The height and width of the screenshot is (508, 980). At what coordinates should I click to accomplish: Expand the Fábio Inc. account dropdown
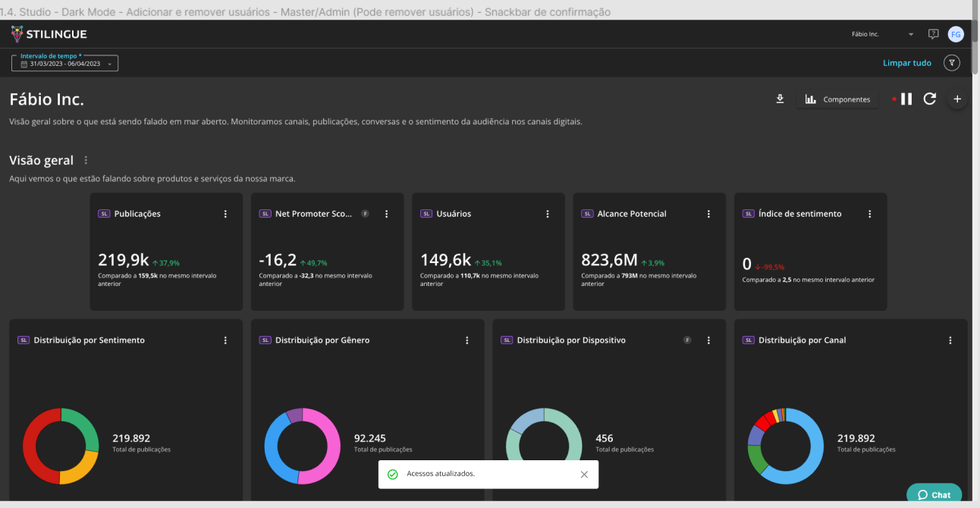coord(911,34)
